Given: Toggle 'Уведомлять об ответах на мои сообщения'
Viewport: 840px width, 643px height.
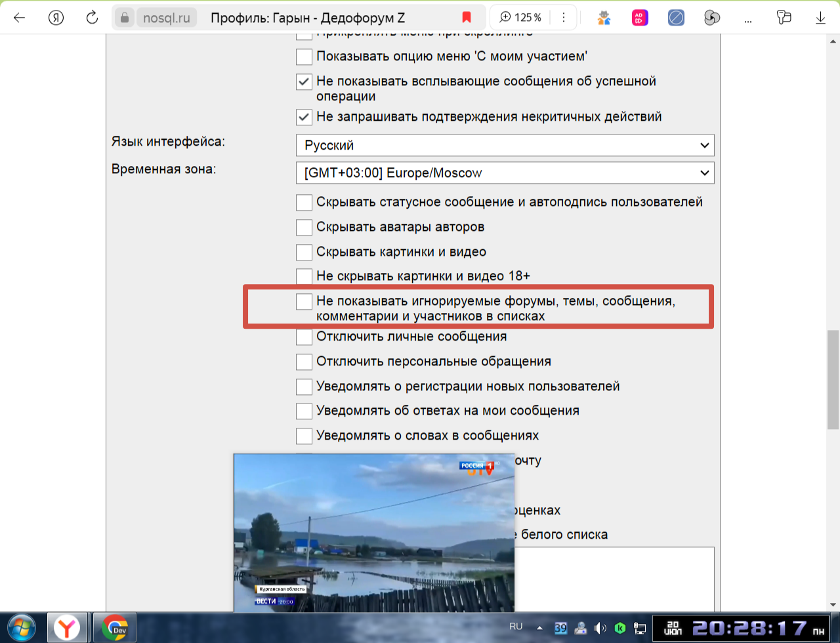Looking at the screenshot, I should 304,411.
